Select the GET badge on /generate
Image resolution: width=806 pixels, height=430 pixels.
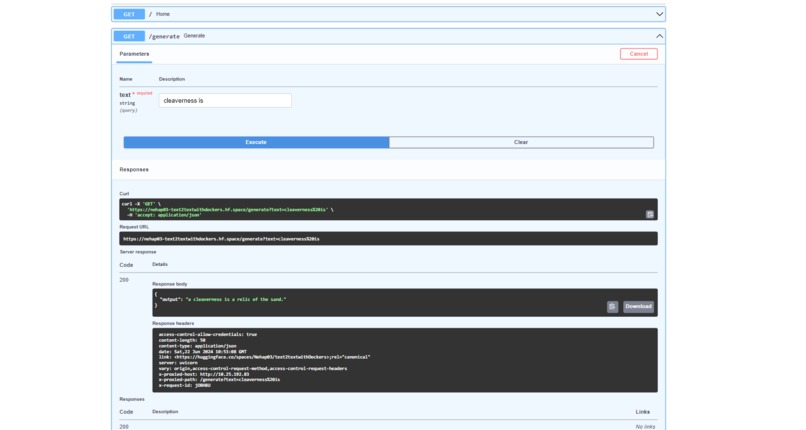[x=129, y=36]
